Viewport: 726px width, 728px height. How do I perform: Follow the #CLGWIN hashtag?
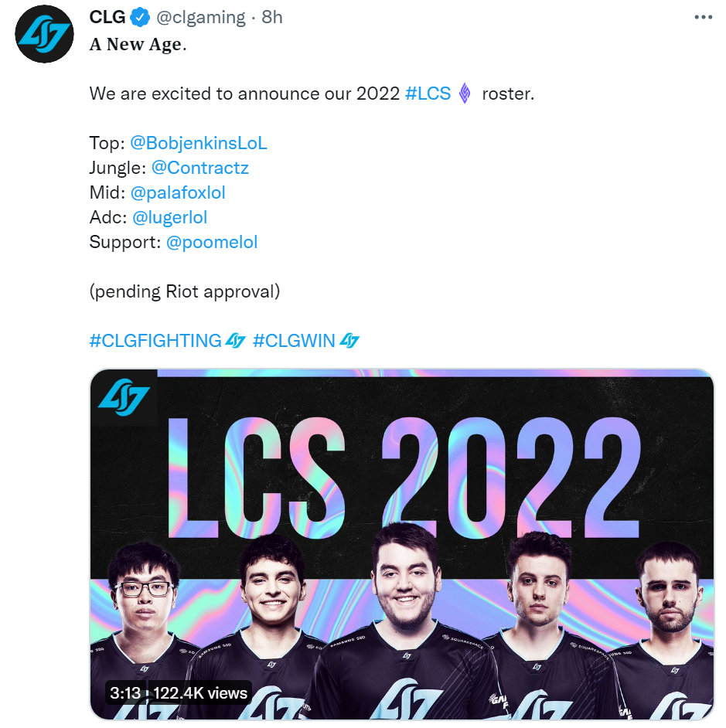click(294, 341)
